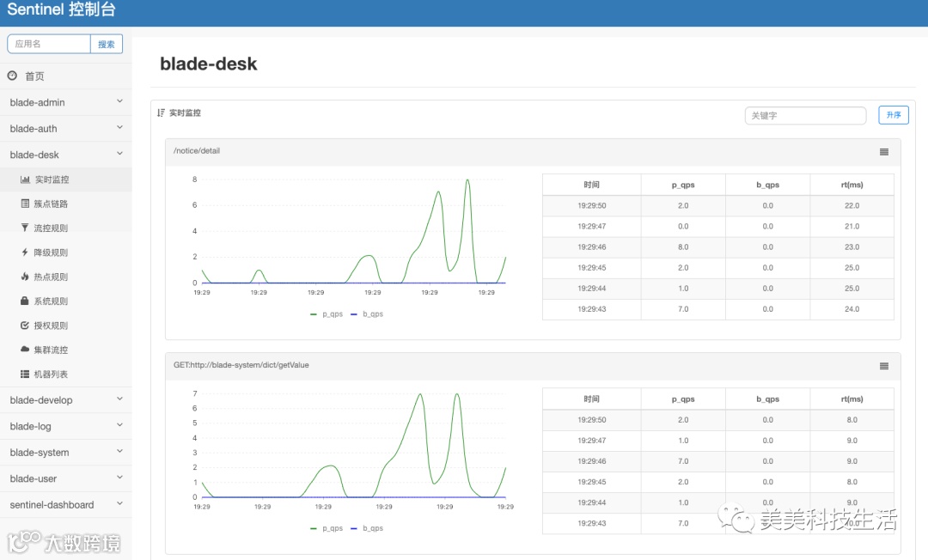928x560 pixels.
Task: Toggle p_qps series in /notice/detail chart legend
Action: coord(327,314)
